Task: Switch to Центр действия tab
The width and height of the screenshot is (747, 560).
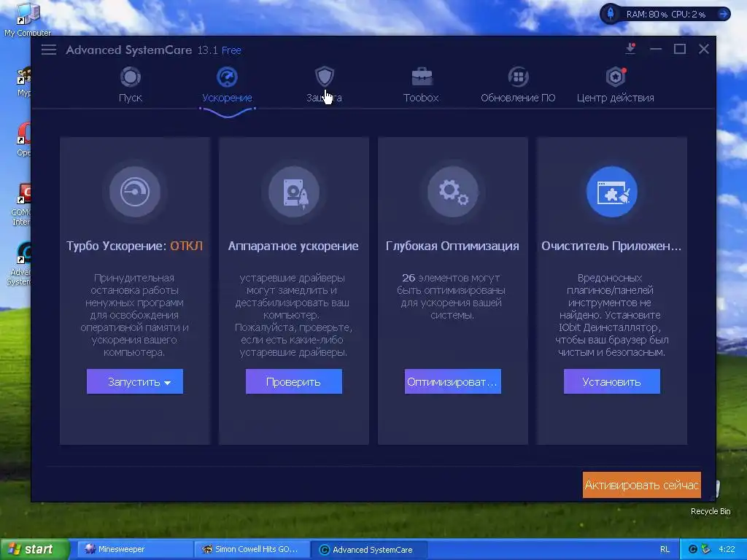Action: (615, 86)
